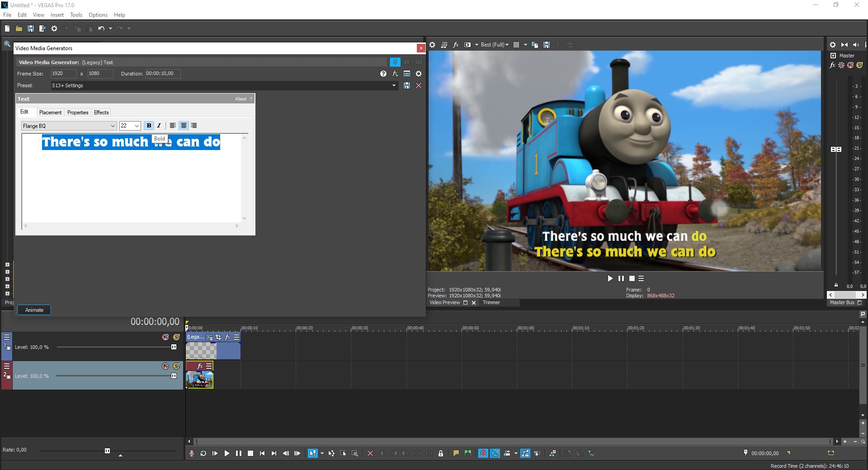Open the File menu

point(7,15)
